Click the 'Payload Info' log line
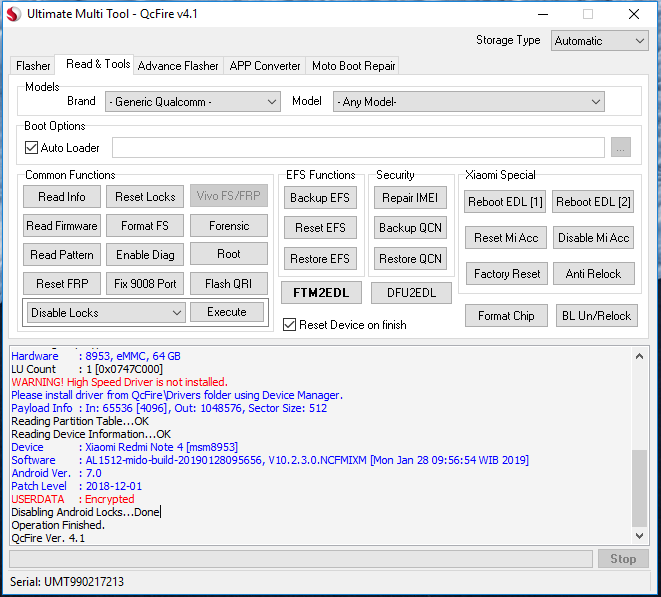Viewport: 661px width, 597px height. pos(169,408)
